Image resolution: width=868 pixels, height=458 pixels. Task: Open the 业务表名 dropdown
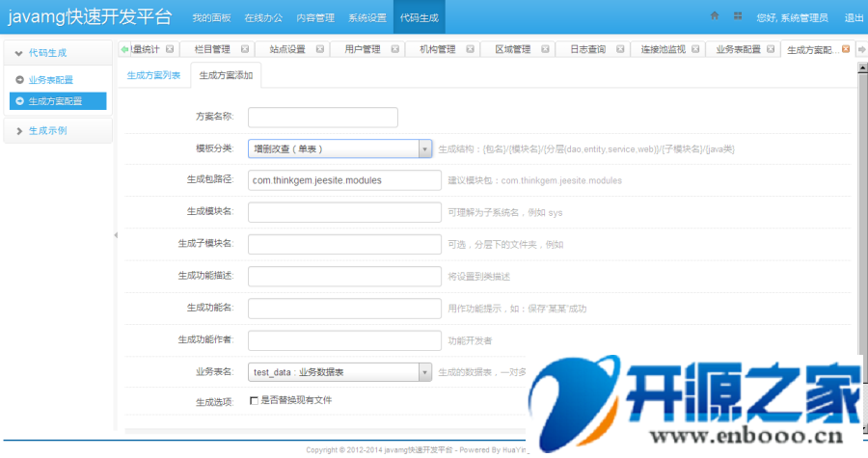[x=339, y=372]
